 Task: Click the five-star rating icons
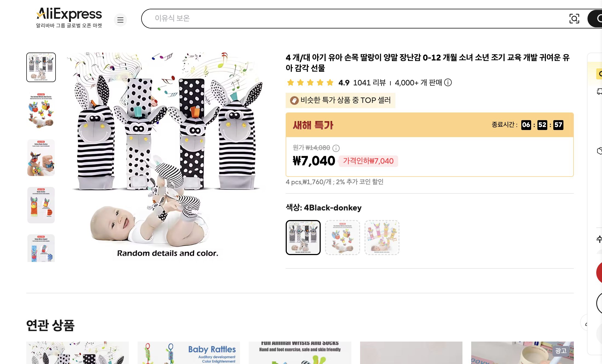coord(310,82)
